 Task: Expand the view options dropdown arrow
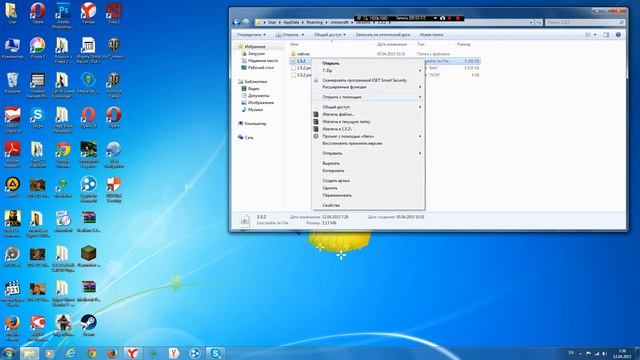click(x=595, y=35)
